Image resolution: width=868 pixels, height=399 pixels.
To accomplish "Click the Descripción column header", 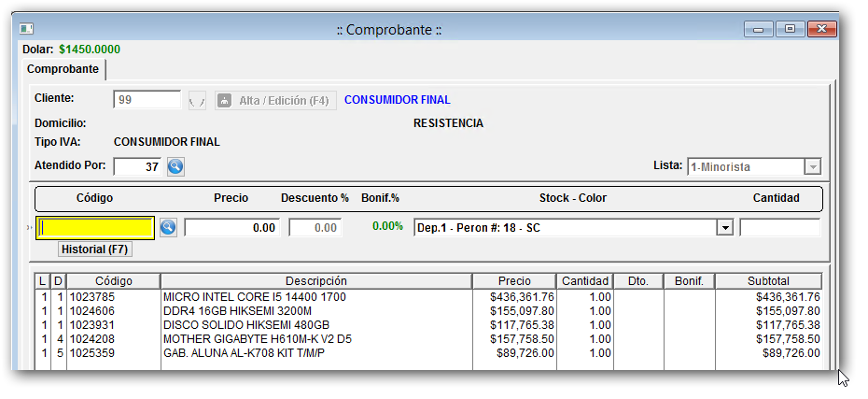I will coord(315,280).
